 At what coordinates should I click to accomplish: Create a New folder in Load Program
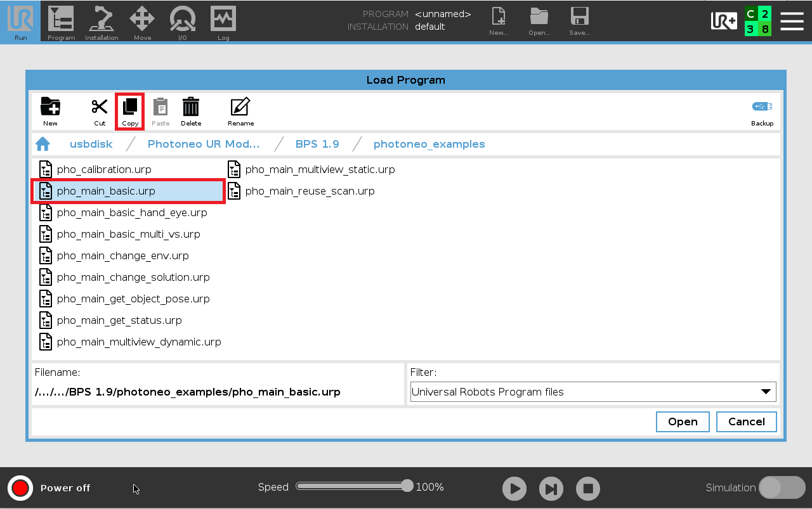(x=50, y=112)
